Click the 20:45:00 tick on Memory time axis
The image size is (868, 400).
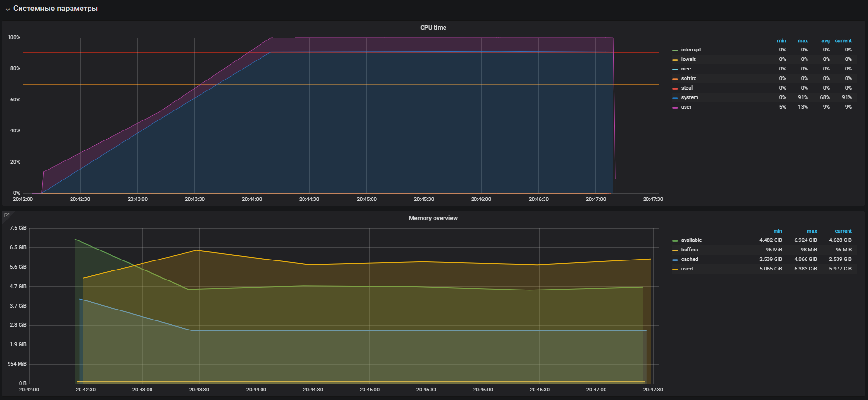370,390
